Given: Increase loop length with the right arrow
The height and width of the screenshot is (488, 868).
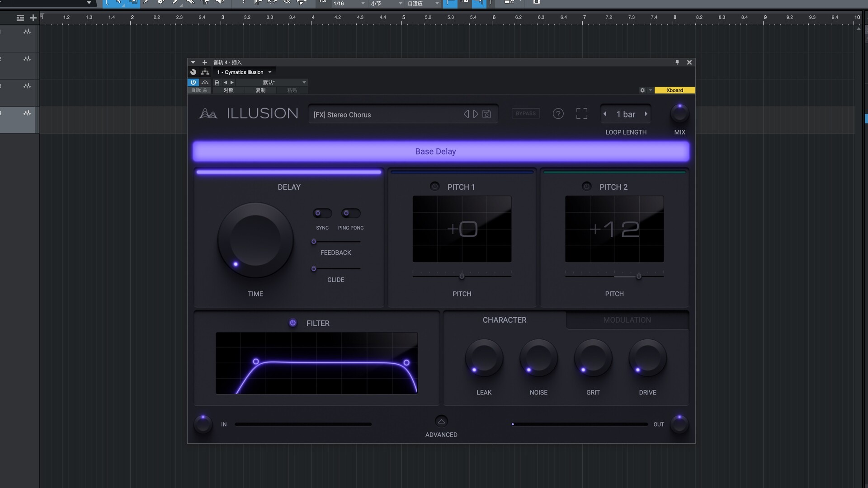Looking at the screenshot, I should (x=646, y=114).
